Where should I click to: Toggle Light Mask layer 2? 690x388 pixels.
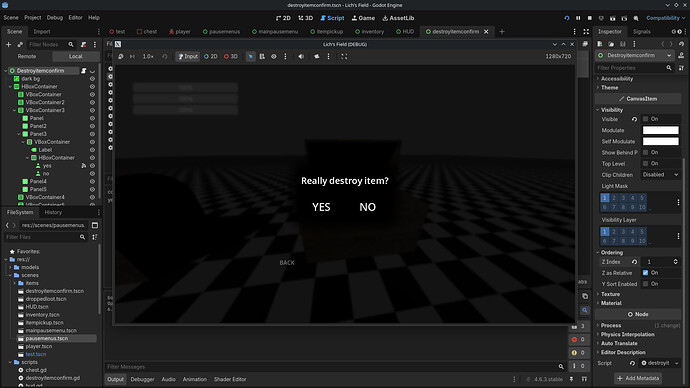click(614, 198)
